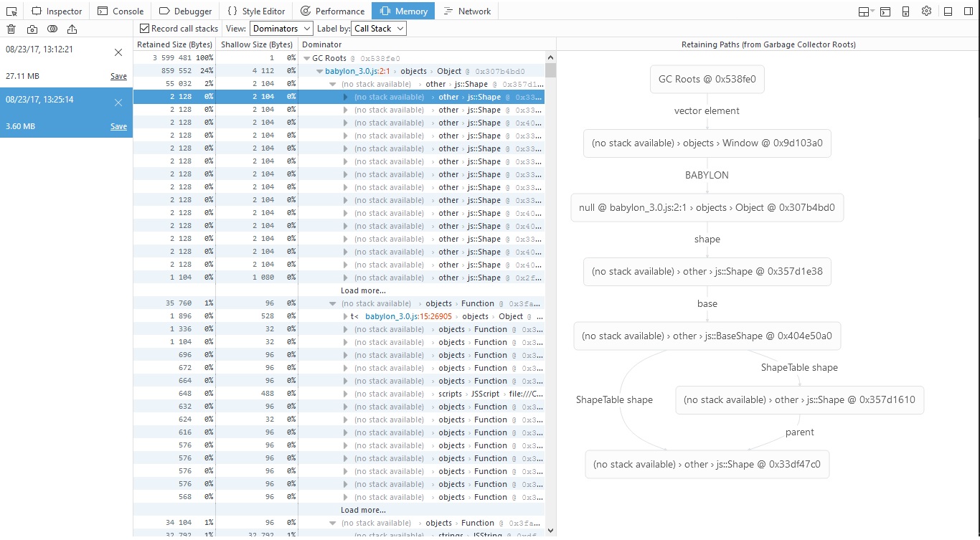
Task: Select the Object @ 0x307b4bd0 graph node
Action: (x=707, y=208)
